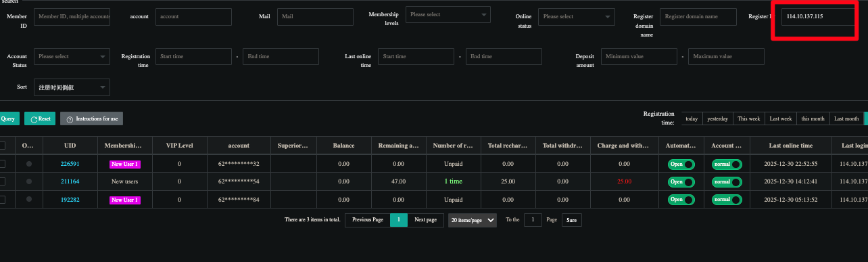868x262 pixels.
Task: Go to Next page
Action: coord(425,220)
